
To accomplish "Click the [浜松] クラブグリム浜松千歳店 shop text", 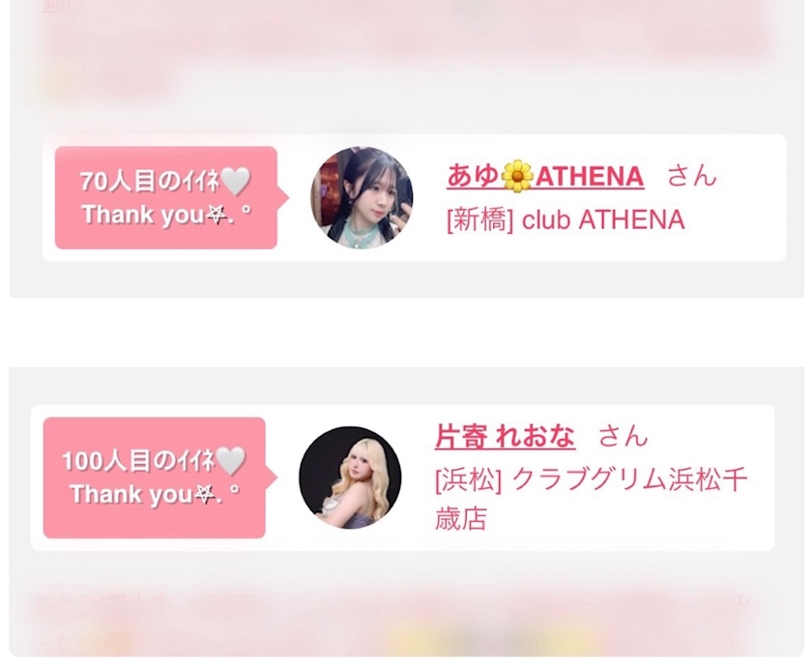I will [x=591, y=499].
